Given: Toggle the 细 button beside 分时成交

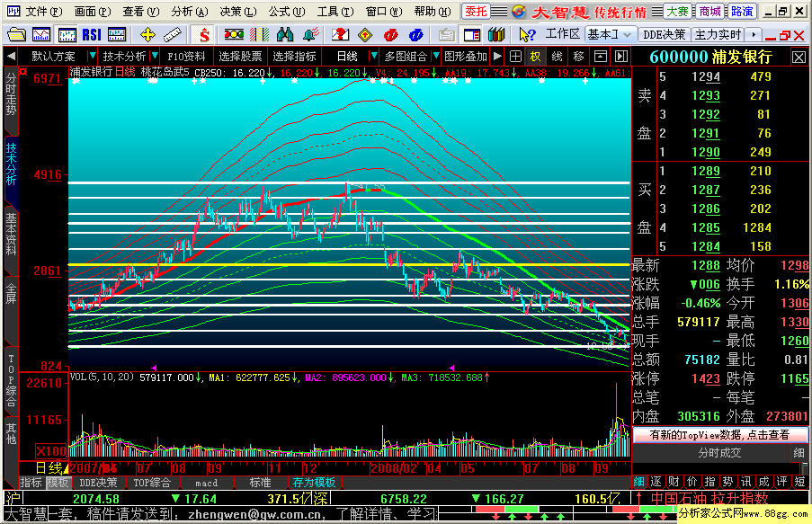Looking at the screenshot, I should 799,453.
